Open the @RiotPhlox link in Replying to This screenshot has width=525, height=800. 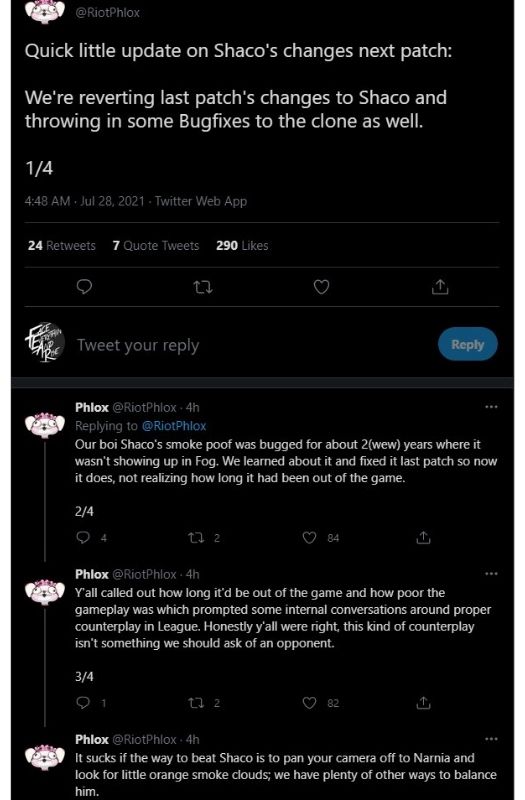[x=173, y=426]
